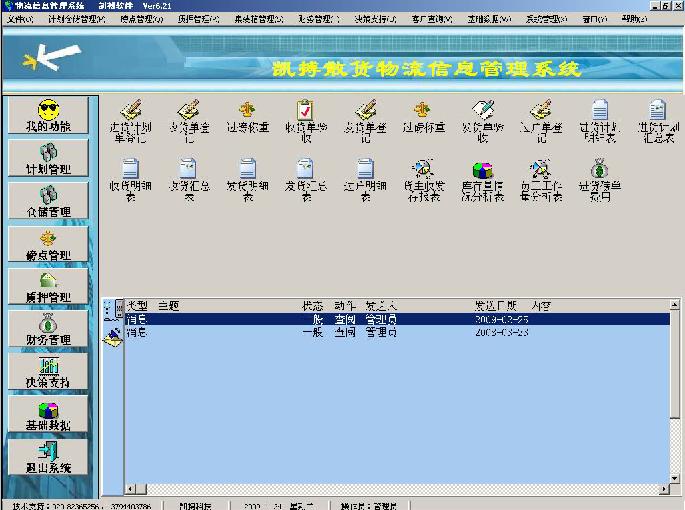Open 客户查询 menu
Viewport: 685px width, 510px height.
(432, 19)
